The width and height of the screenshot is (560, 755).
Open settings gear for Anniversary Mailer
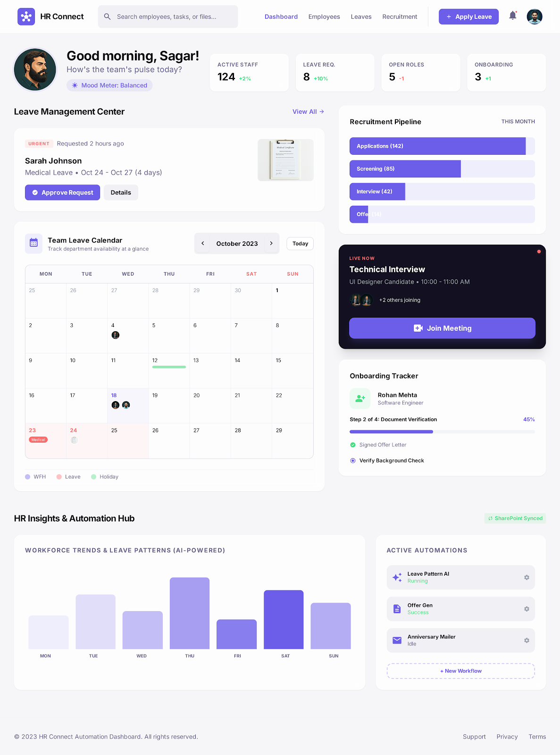[527, 641]
